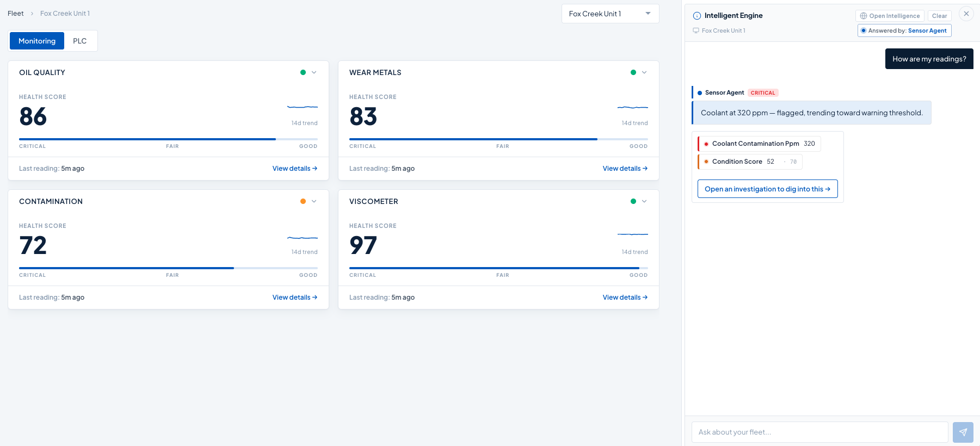The image size is (980, 446).
Task: Expand the Viscometer card chevron
Action: [x=644, y=201]
